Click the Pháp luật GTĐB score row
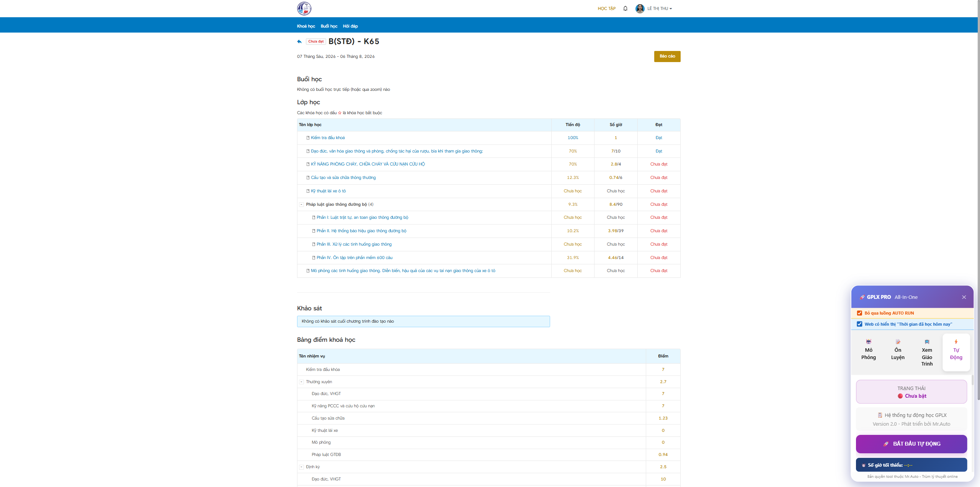The image size is (980, 487). [488, 454]
